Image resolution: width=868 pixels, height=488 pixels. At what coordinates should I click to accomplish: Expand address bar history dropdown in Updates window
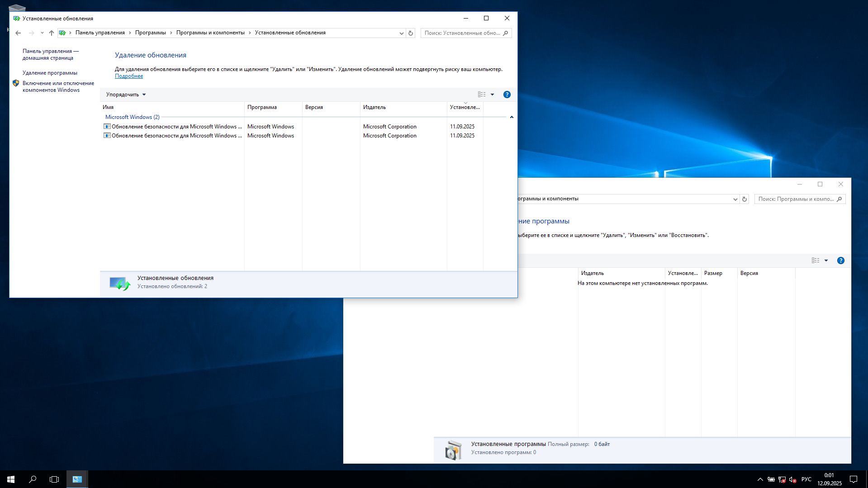point(401,33)
